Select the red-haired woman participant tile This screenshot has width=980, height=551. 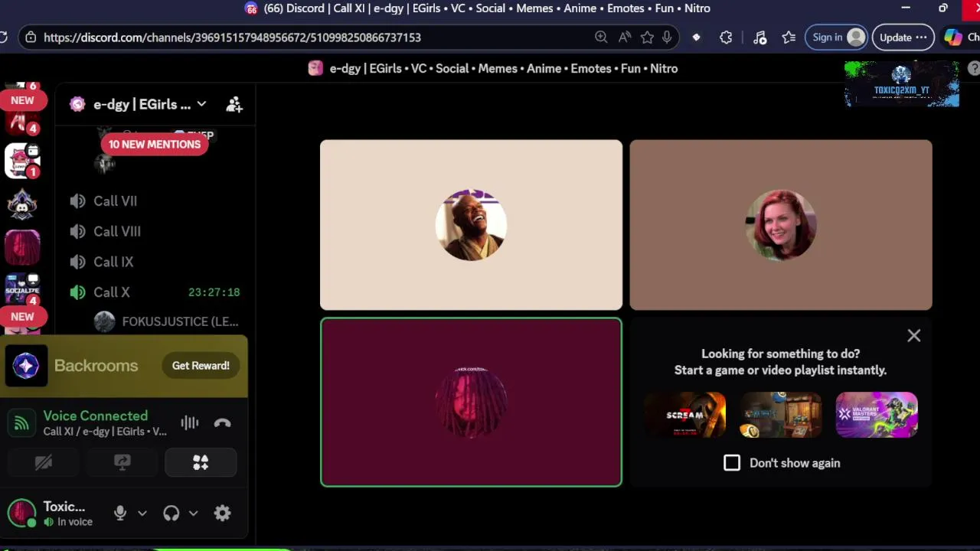[781, 225]
